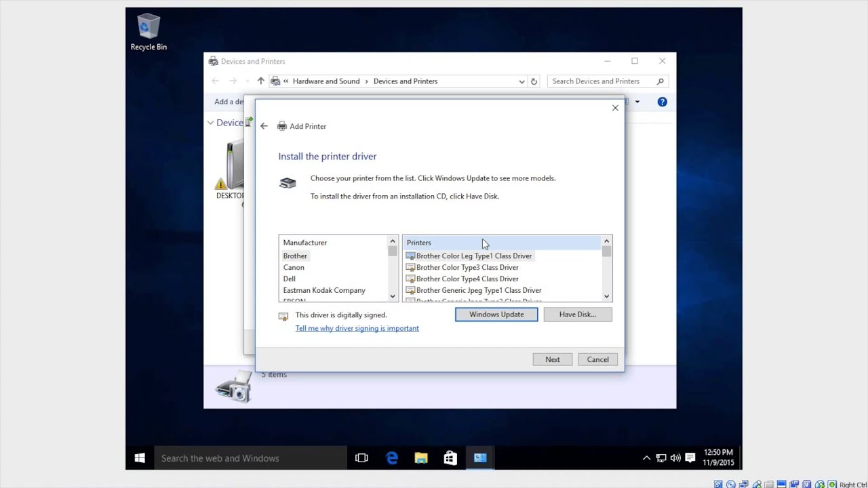Image resolution: width=868 pixels, height=488 pixels.
Task: Click Windows Update button
Action: 496,314
